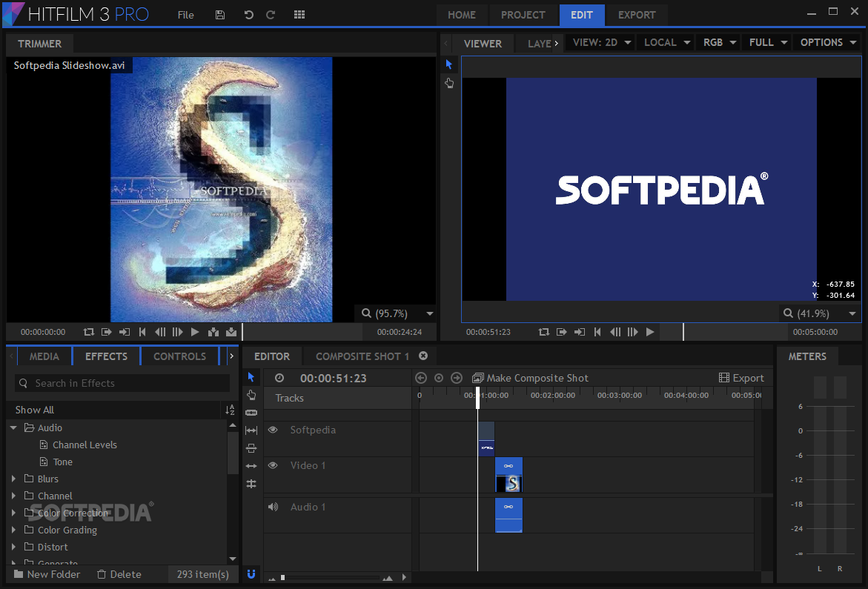Choose the hand drag tool in the Editor
This screenshot has width=868, height=589.
[251, 395]
